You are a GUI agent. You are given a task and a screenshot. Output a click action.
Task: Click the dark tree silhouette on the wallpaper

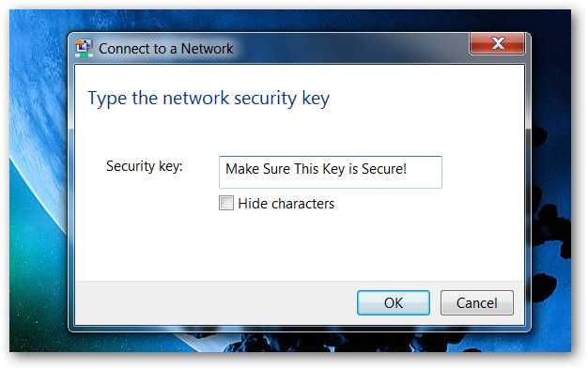551,225
